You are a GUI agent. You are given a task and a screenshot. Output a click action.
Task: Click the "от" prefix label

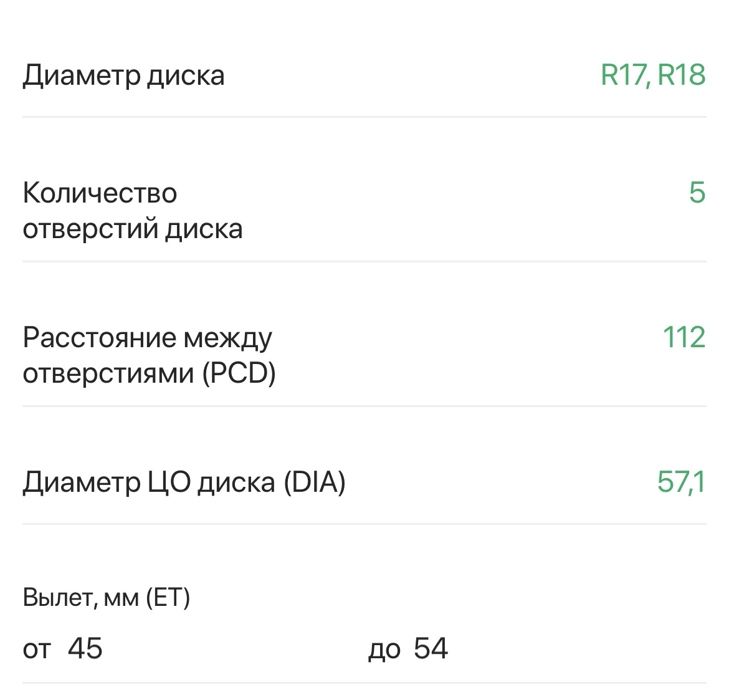(37, 649)
